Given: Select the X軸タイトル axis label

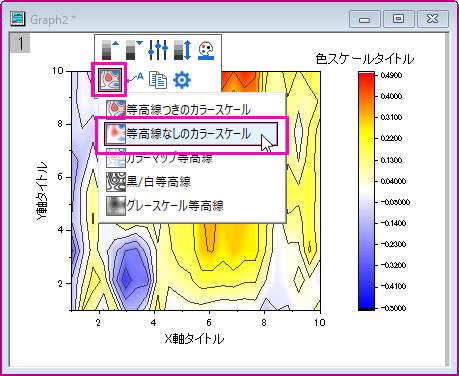Looking at the screenshot, I should (194, 339).
